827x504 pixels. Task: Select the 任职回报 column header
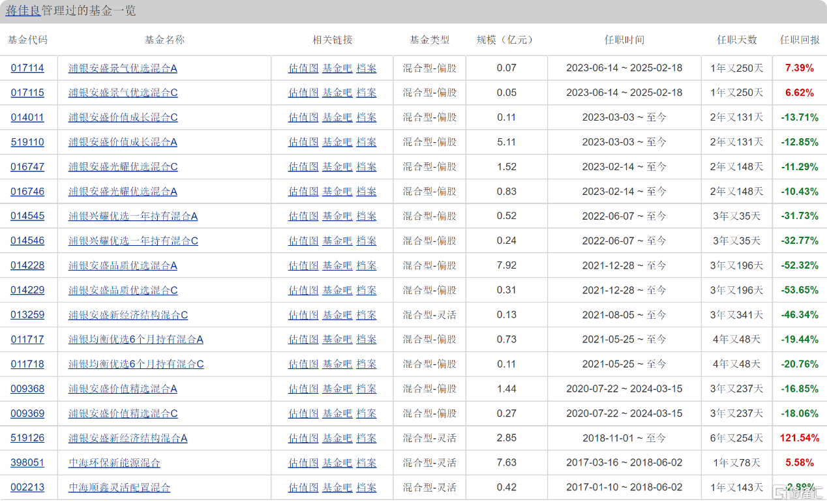[x=800, y=40]
